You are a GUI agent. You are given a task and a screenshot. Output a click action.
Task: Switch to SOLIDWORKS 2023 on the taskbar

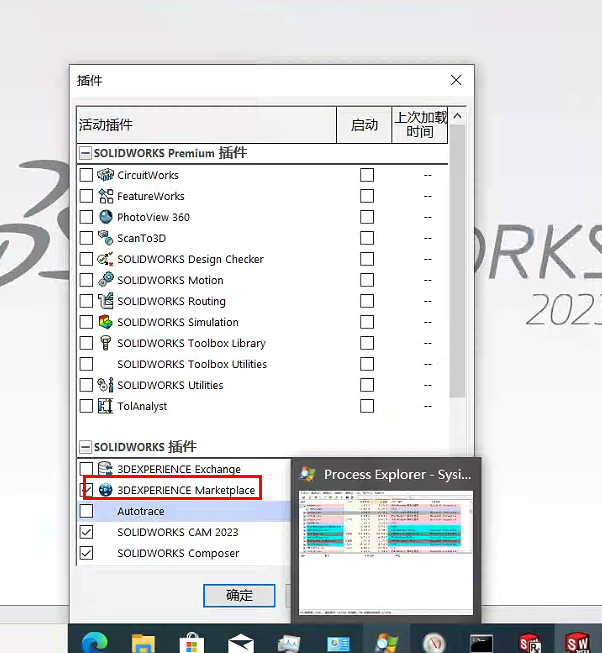[x=578, y=643]
